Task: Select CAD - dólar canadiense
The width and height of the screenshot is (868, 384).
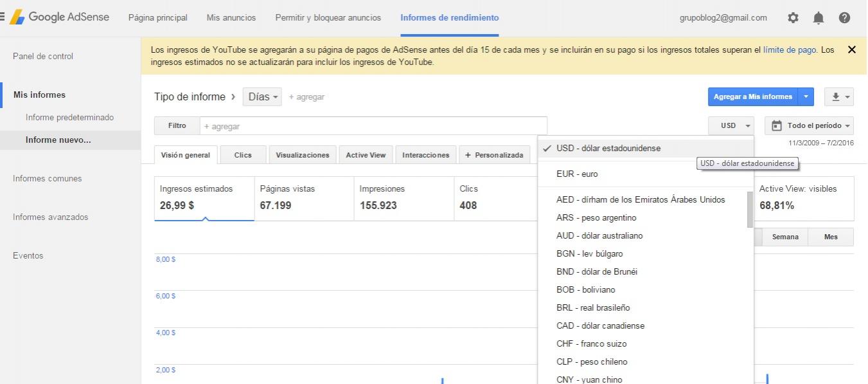Action: point(642,325)
